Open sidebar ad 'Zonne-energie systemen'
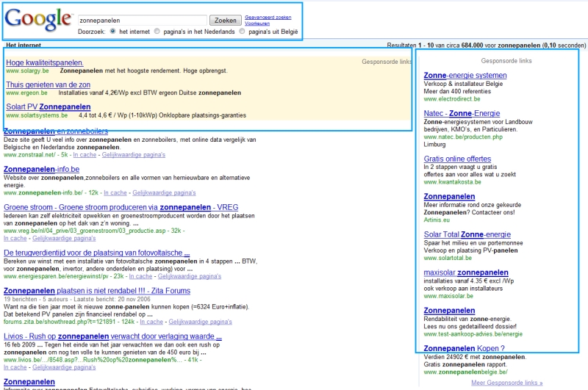The image size is (588, 390). (465, 76)
